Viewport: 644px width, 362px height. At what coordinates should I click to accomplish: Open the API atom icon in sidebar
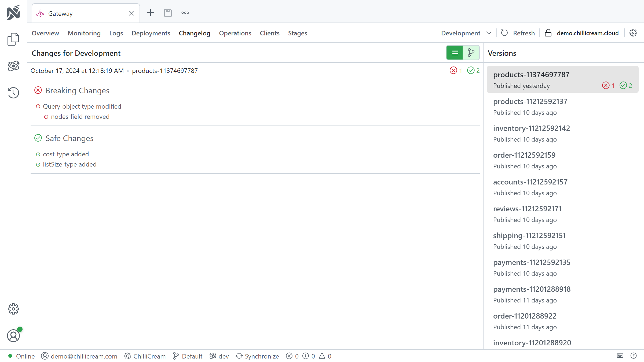pos(13,66)
